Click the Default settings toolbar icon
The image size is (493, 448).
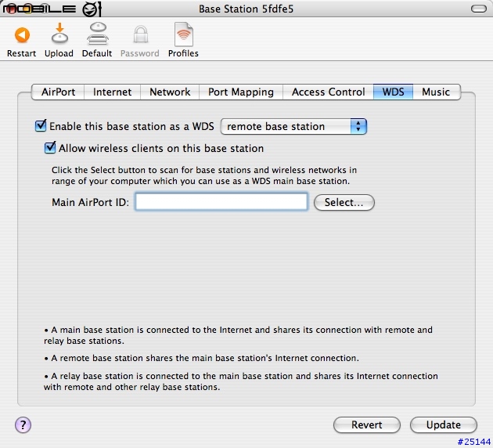[98, 34]
